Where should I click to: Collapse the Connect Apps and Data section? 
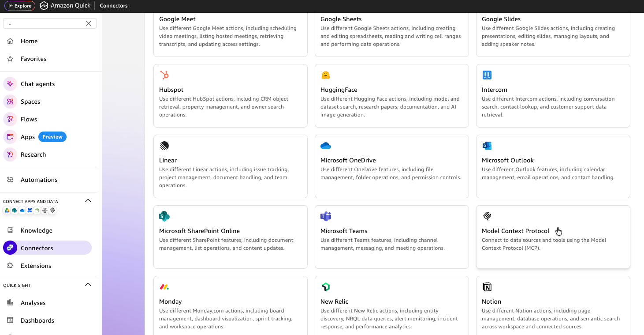88,201
